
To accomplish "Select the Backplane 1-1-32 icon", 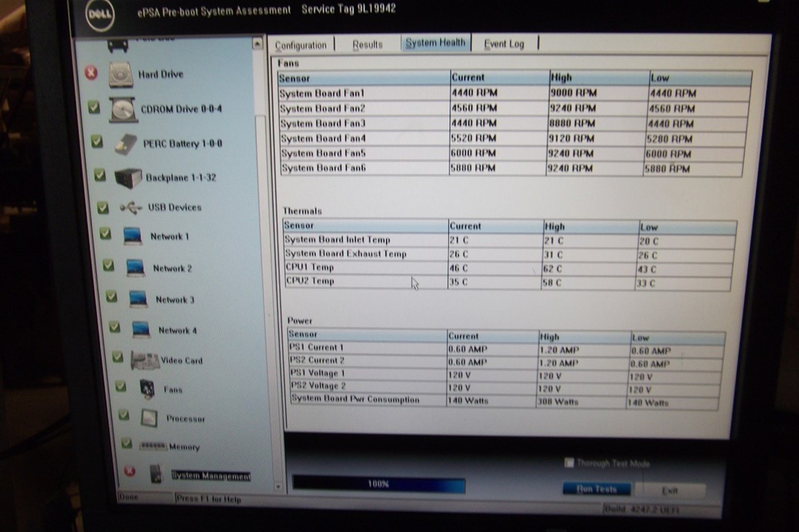I will pyautogui.click(x=129, y=178).
